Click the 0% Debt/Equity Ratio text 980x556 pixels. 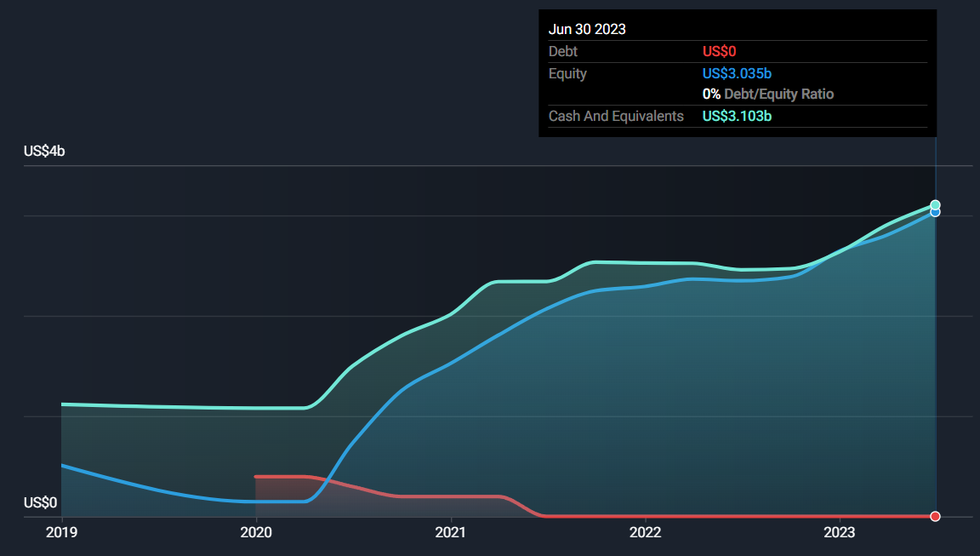[768, 95]
